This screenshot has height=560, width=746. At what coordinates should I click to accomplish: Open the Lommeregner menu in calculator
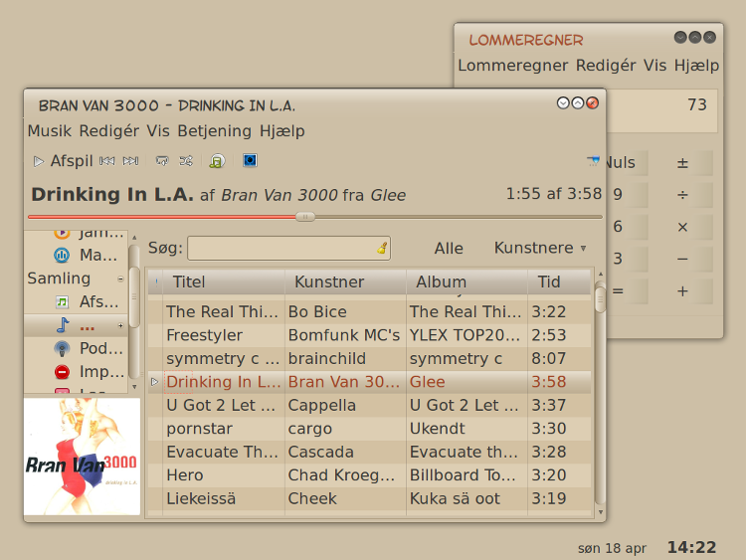click(513, 66)
